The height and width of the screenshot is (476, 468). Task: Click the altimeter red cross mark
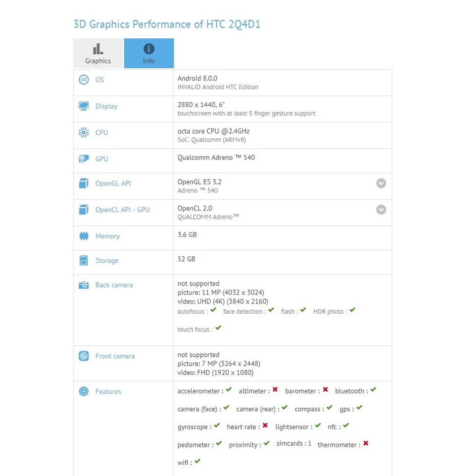tap(275, 389)
